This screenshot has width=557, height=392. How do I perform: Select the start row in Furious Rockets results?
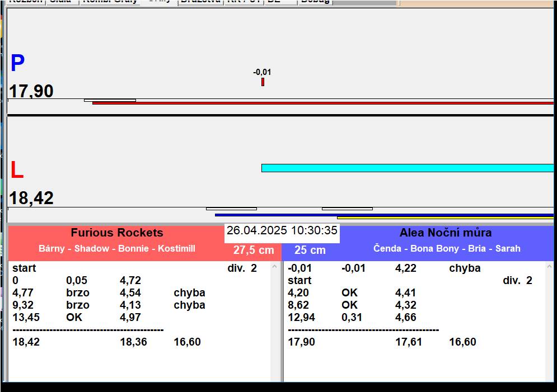click(x=24, y=268)
